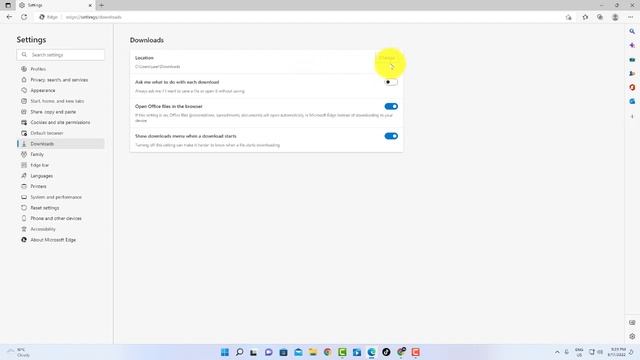
Task: Click the Favorites star icon in toolbar
Action: pos(585,17)
